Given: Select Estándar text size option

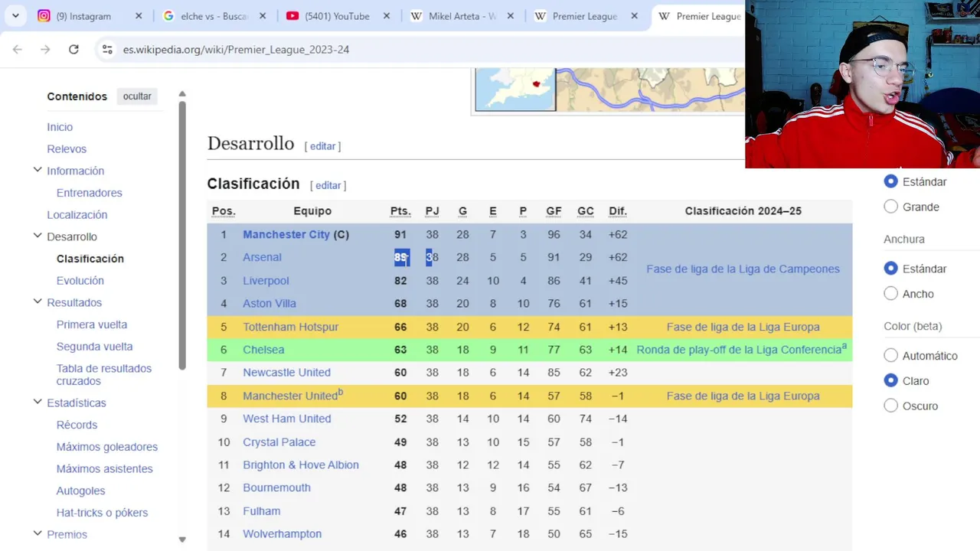Looking at the screenshot, I should coord(890,181).
